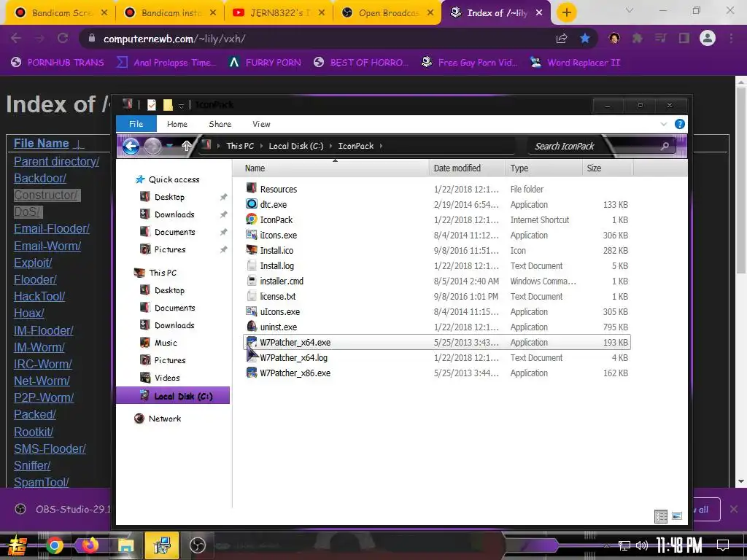
Task: Select Videos under This PC
Action: pos(167,378)
